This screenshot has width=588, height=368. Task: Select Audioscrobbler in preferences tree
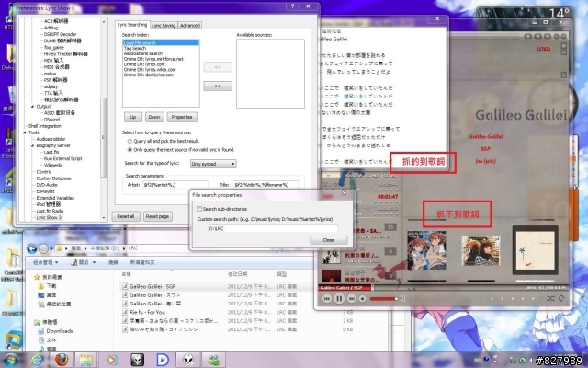(51, 139)
